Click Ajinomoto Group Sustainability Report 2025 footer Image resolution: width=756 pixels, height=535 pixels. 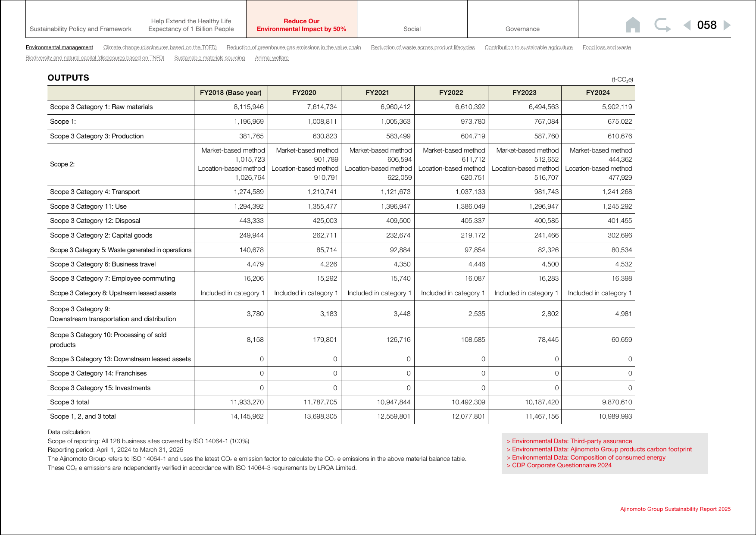click(675, 509)
